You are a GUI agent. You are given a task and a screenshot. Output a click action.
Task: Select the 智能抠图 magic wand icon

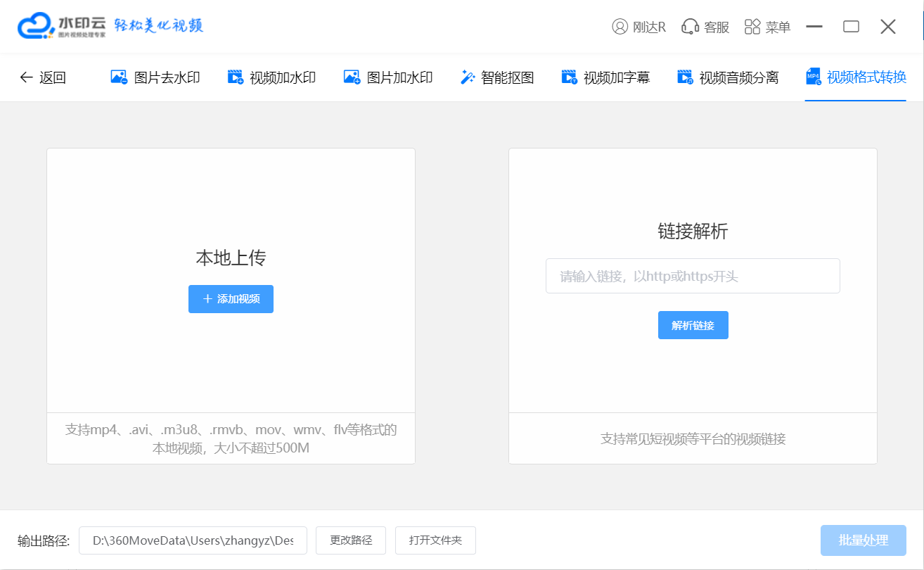coord(467,77)
